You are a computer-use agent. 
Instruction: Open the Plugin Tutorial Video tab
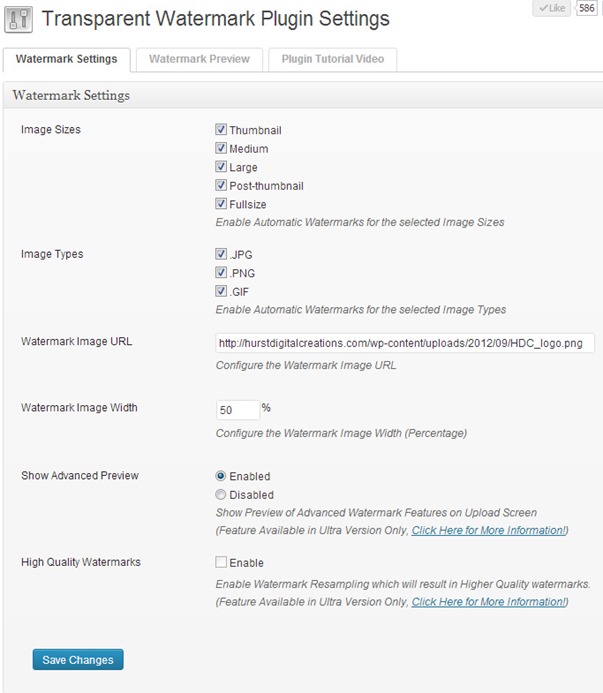click(333, 59)
